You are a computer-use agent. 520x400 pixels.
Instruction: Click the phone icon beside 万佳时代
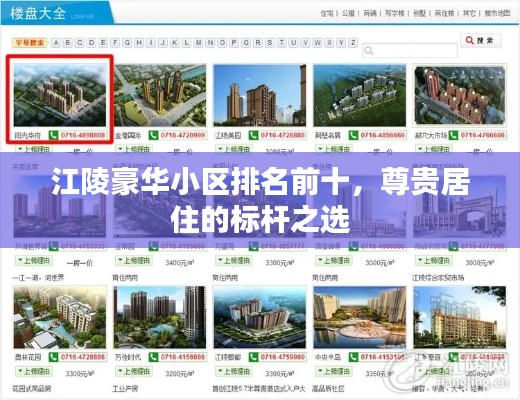153,357
